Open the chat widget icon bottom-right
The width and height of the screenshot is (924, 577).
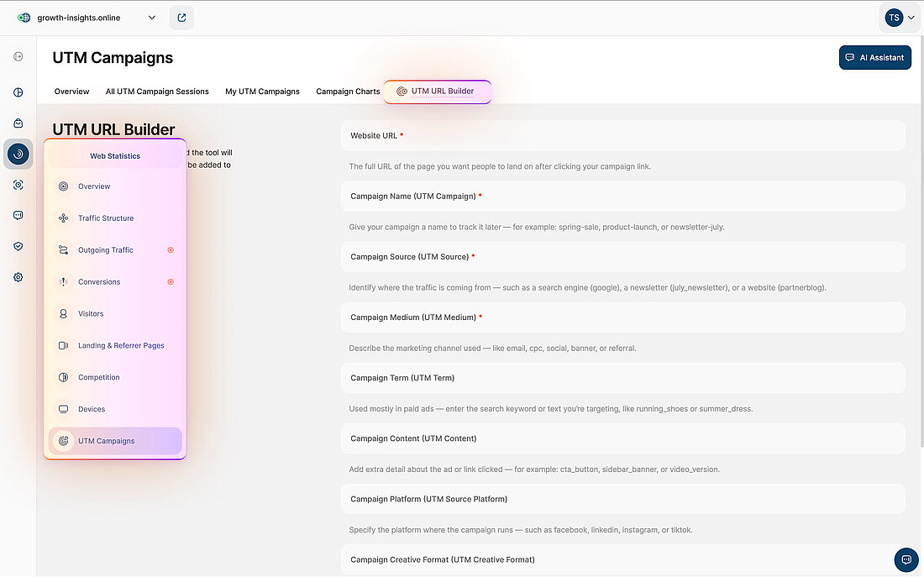pos(906,559)
